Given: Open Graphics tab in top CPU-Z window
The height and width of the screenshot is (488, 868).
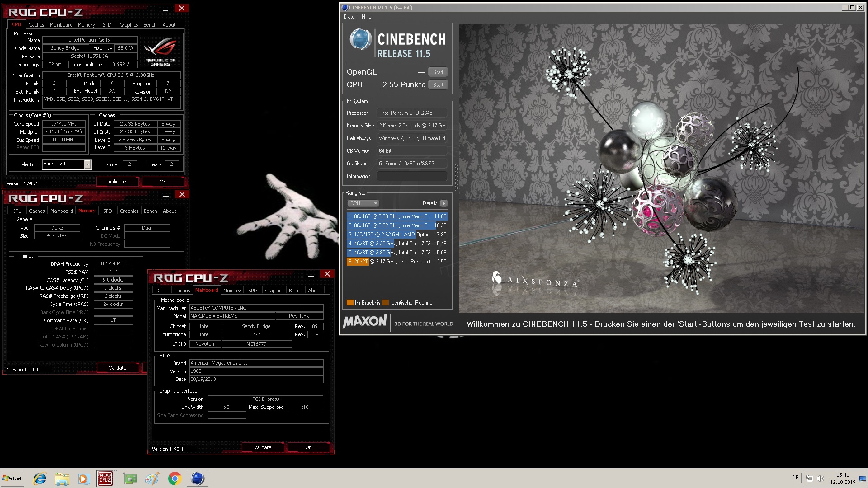Looking at the screenshot, I should (129, 25).
